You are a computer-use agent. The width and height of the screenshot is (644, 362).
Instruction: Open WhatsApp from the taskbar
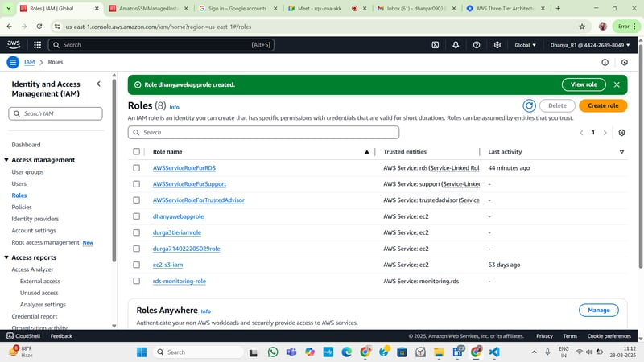tap(273, 352)
